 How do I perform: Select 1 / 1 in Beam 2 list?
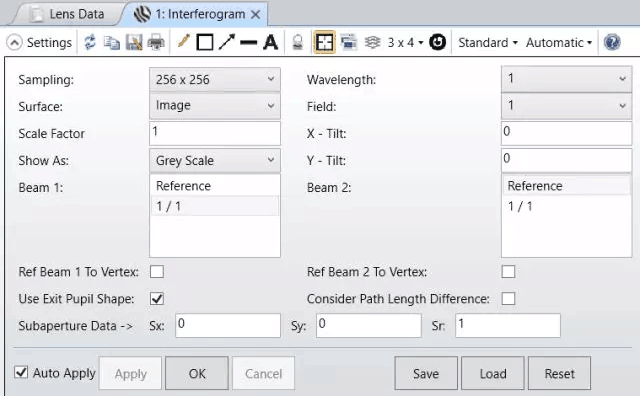pos(567,206)
